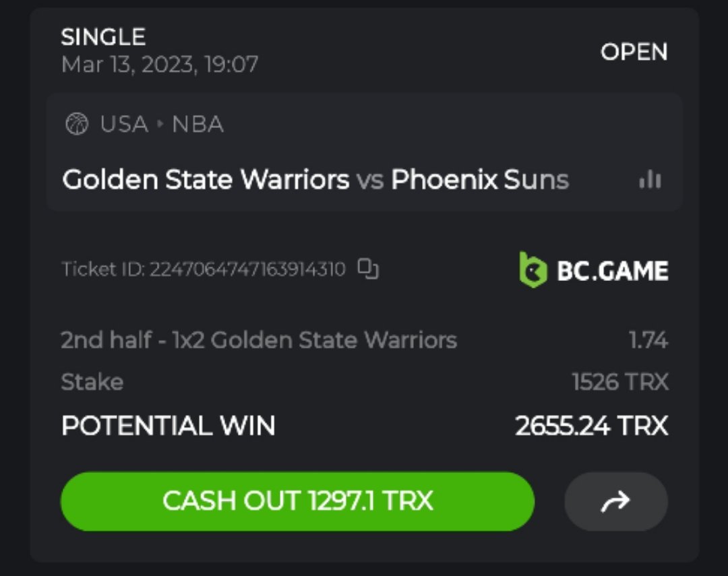
Task: Click the 1526 TRX stake amount
Action: pyautogui.click(x=619, y=382)
